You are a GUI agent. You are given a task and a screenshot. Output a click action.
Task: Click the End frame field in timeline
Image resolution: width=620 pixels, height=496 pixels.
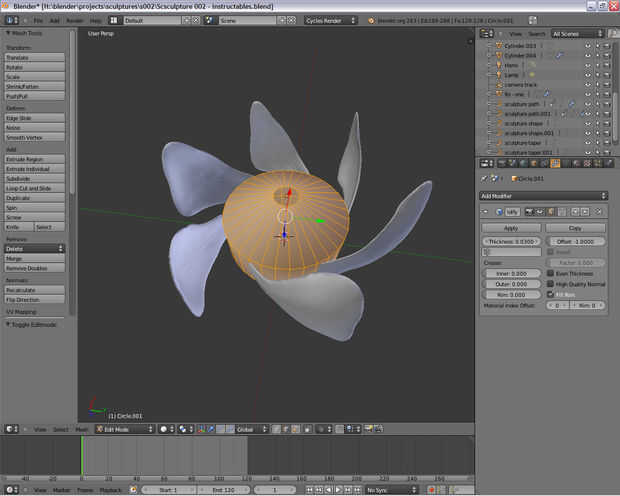tap(221, 490)
